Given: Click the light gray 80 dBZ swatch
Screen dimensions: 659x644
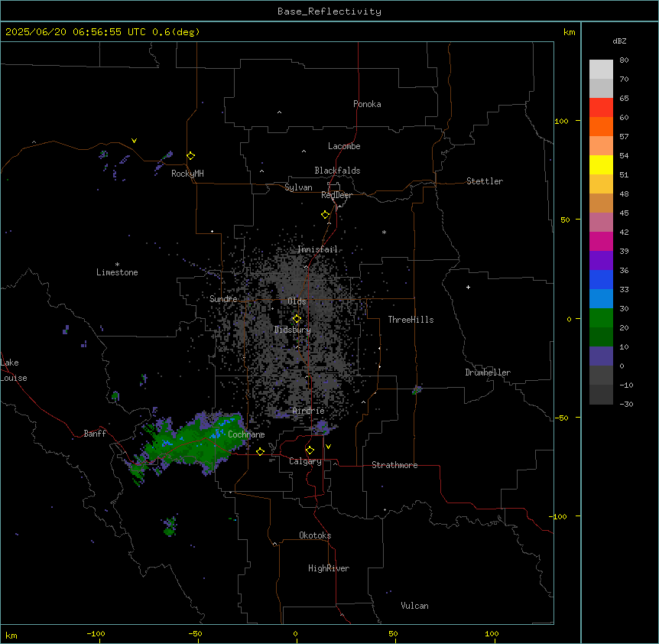Looking at the screenshot, I should (x=601, y=70).
